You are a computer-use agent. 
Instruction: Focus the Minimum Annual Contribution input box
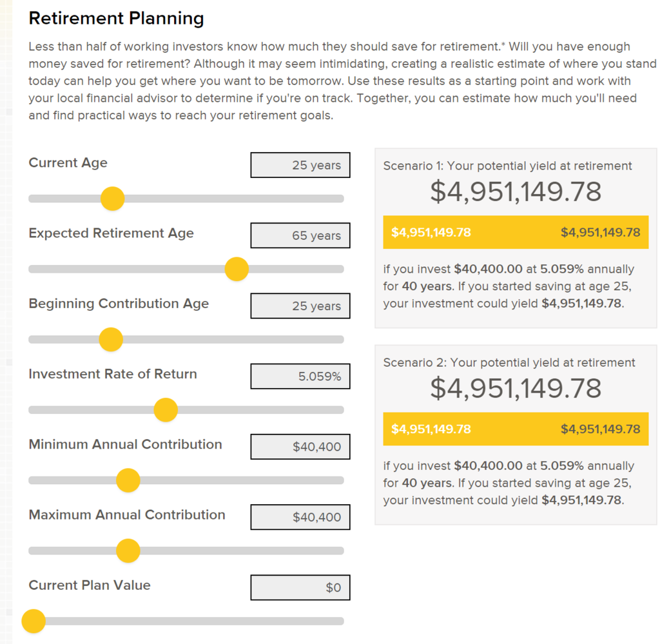click(300, 447)
